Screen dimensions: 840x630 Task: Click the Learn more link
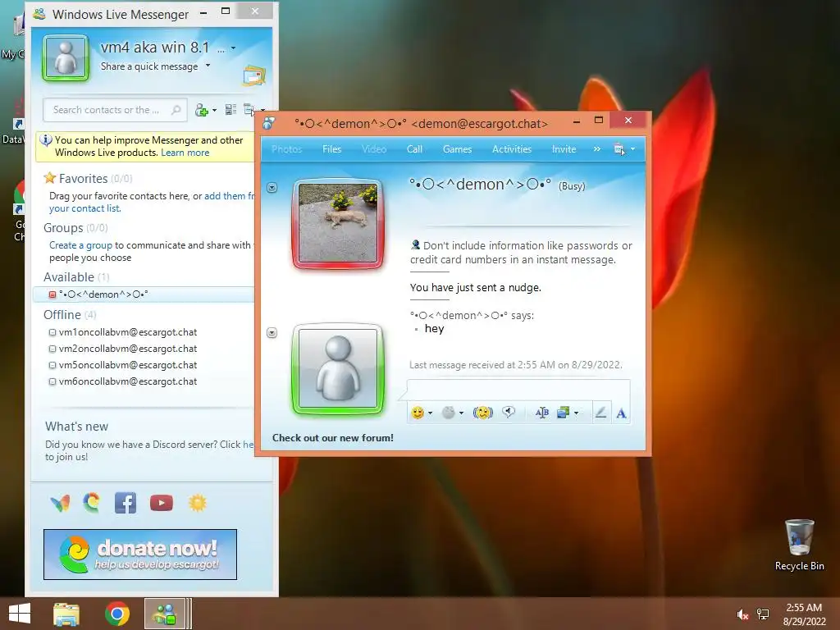pyautogui.click(x=185, y=153)
